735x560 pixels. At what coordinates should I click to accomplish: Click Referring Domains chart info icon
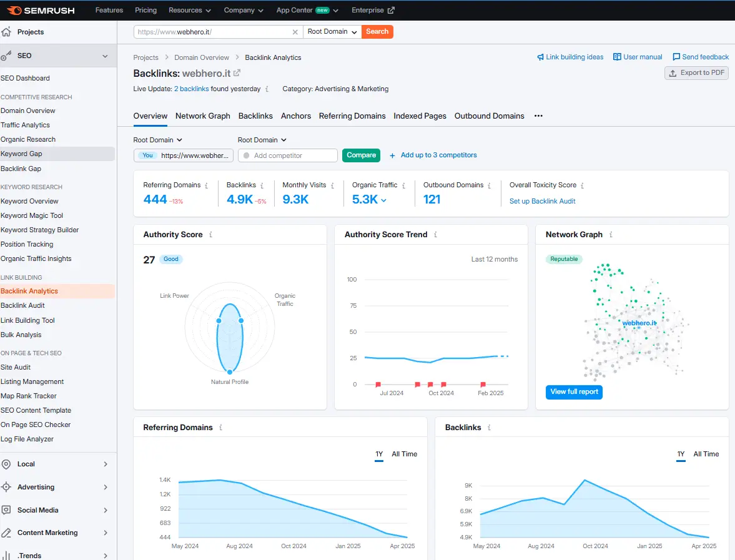pos(221,428)
